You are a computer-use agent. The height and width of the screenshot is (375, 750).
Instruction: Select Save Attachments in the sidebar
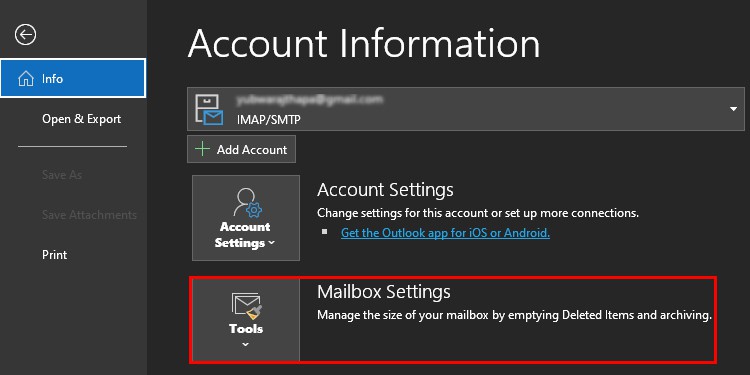(x=89, y=215)
